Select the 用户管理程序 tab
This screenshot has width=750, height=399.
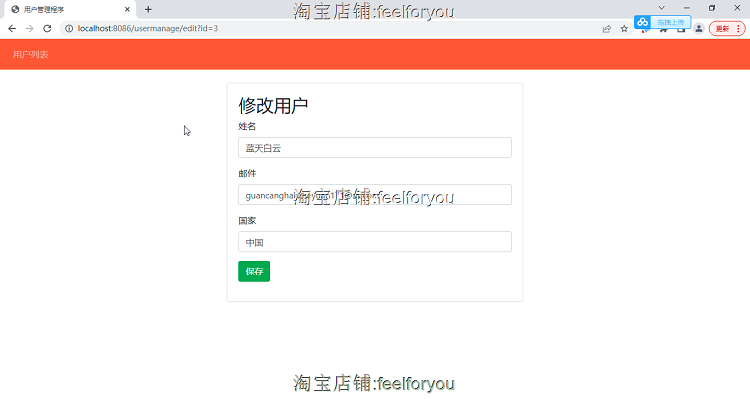(x=69, y=9)
